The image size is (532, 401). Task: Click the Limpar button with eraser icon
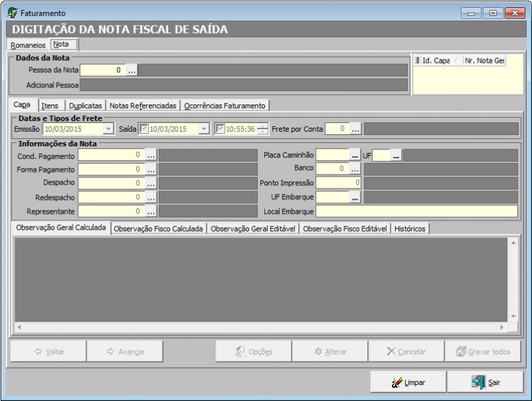pyautogui.click(x=409, y=382)
